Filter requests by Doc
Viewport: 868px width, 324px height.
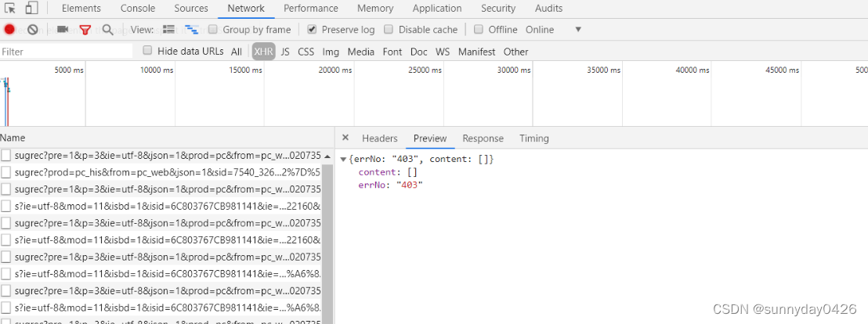pyautogui.click(x=419, y=52)
